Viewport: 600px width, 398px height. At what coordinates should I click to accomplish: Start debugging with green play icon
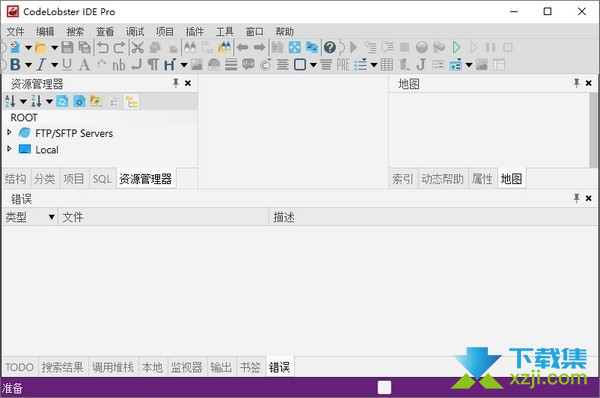(x=456, y=47)
